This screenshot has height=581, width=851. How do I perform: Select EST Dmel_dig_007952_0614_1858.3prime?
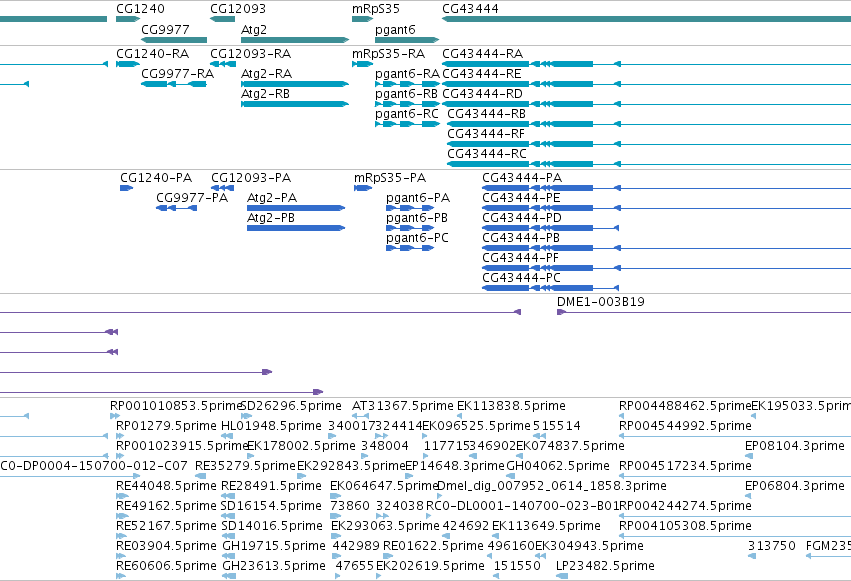point(440,496)
